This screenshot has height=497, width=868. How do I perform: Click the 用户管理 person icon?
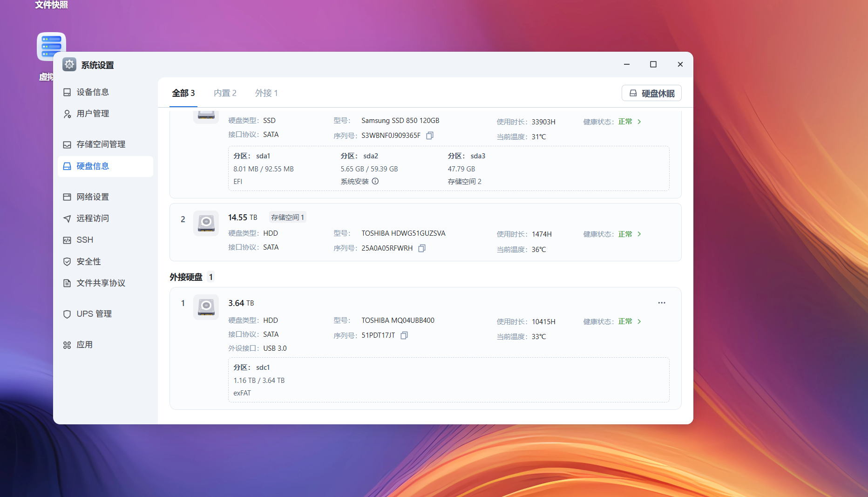click(67, 114)
